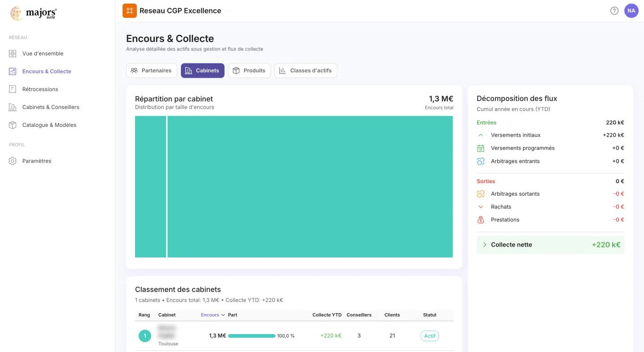Image resolution: width=644 pixels, height=352 pixels.
Task: Click the Vue d'ensemble dashboard icon
Action: pos(13,54)
